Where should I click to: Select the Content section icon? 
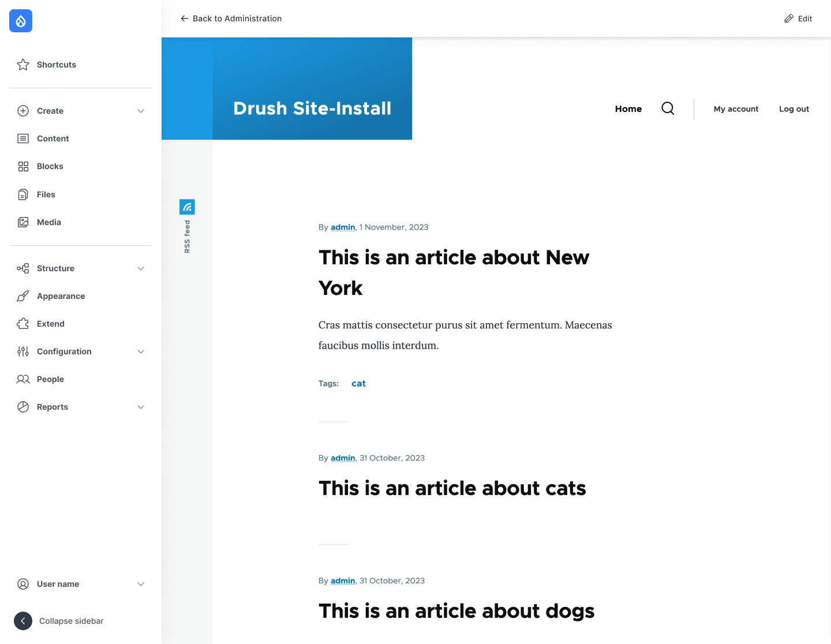(23, 138)
